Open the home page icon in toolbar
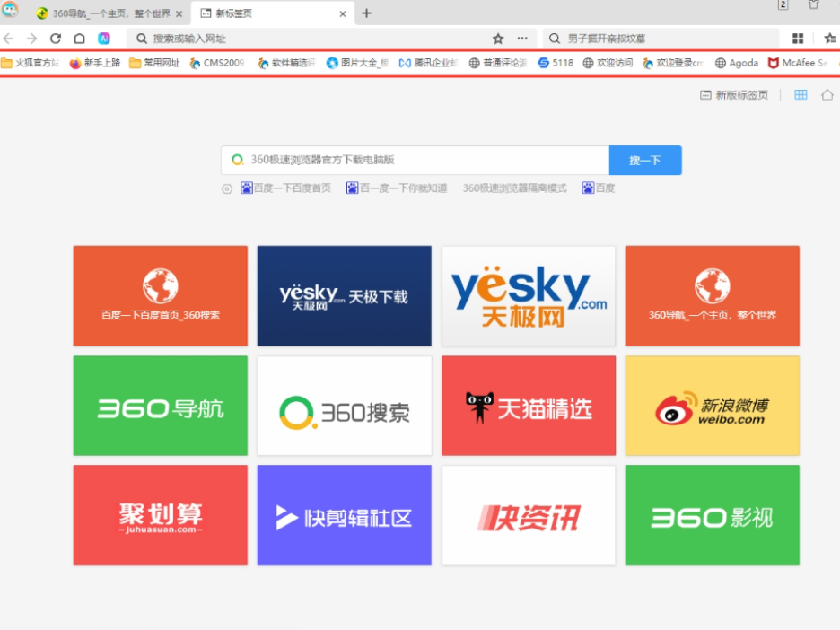The width and height of the screenshot is (840, 630). click(x=79, y=39)
